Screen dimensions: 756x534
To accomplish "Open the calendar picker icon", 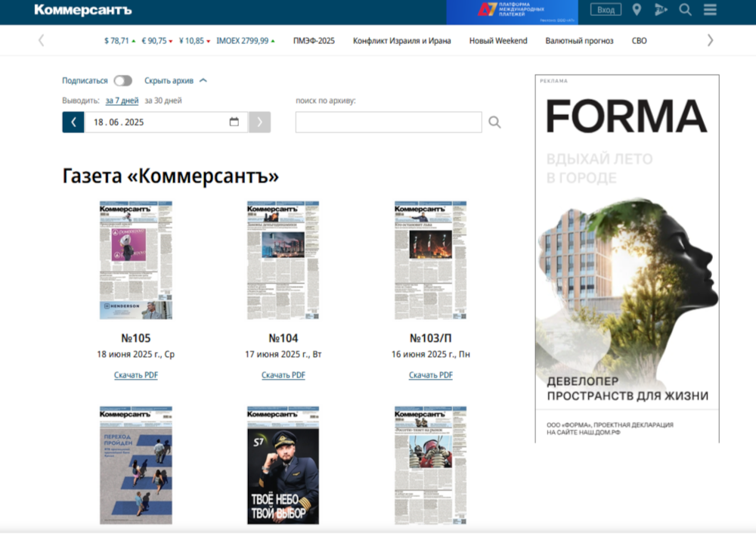I will click(x=234, y=122).
